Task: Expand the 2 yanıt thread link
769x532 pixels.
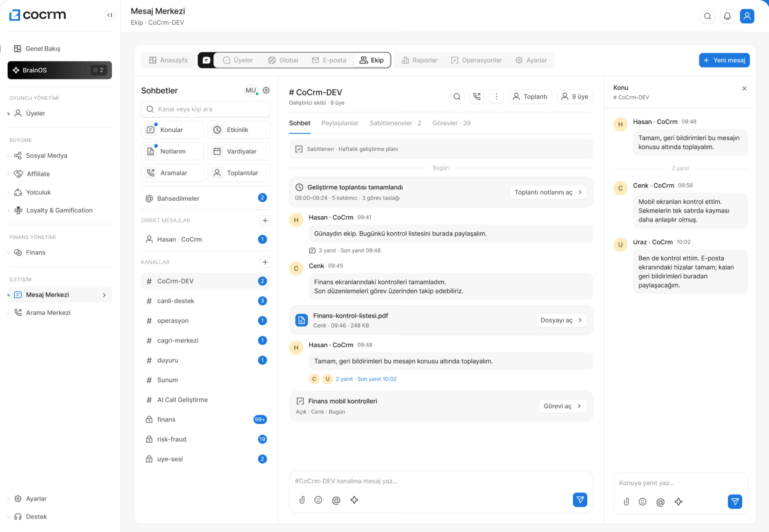Action: coord(366,379)
